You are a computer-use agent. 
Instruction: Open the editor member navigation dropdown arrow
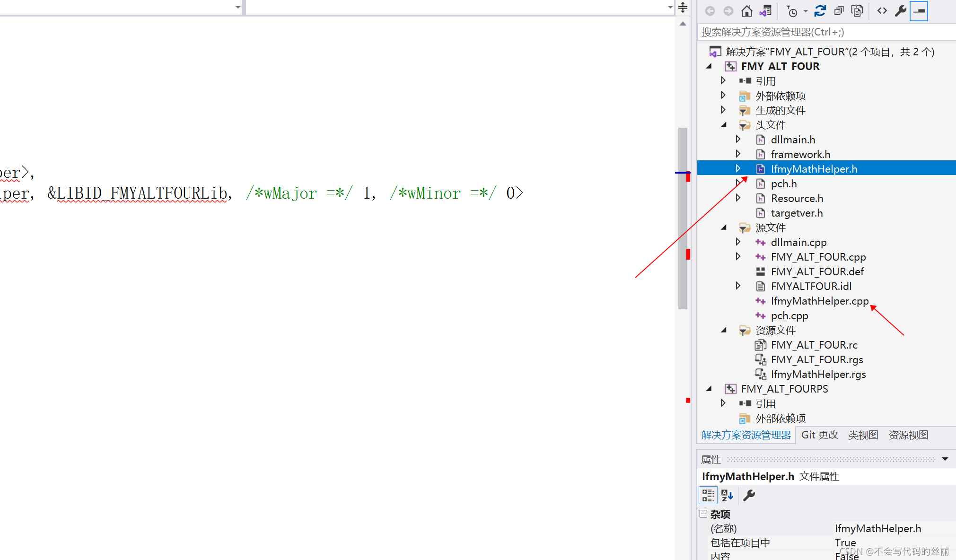click(670, 7)
